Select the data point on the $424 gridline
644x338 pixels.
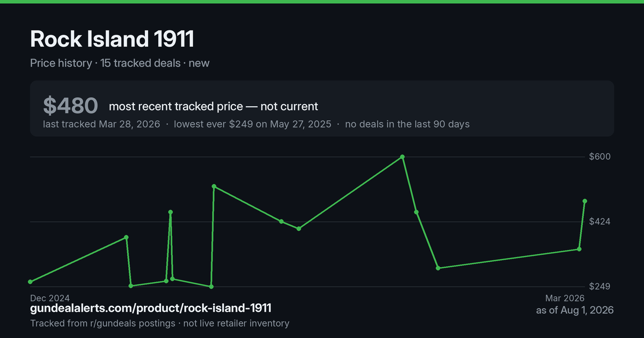click(x=281, y=222)
